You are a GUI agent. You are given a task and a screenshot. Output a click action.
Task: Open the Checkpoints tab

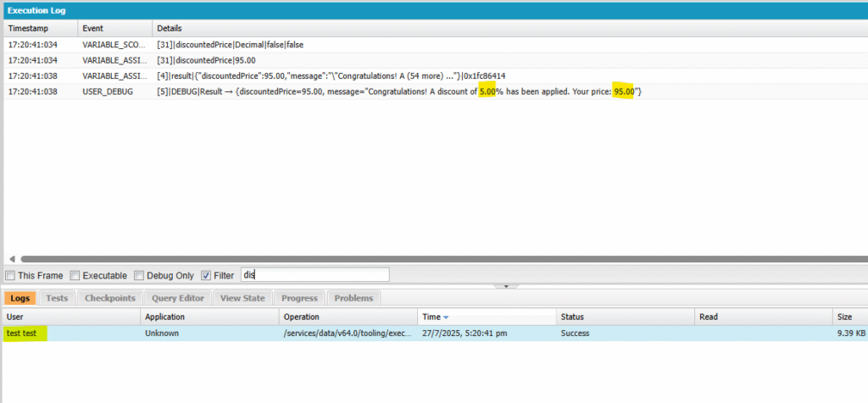(x=109, y=298)
